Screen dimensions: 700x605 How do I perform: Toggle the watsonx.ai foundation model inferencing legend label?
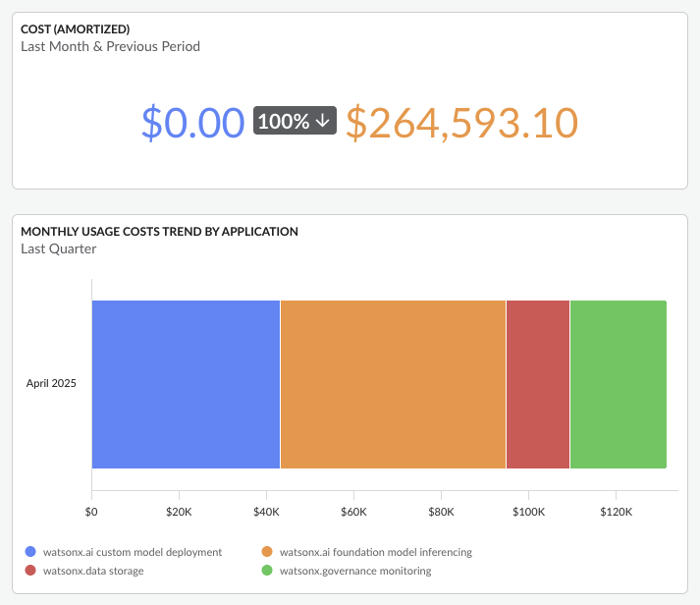pyautogui.click(x=376, y=552)
